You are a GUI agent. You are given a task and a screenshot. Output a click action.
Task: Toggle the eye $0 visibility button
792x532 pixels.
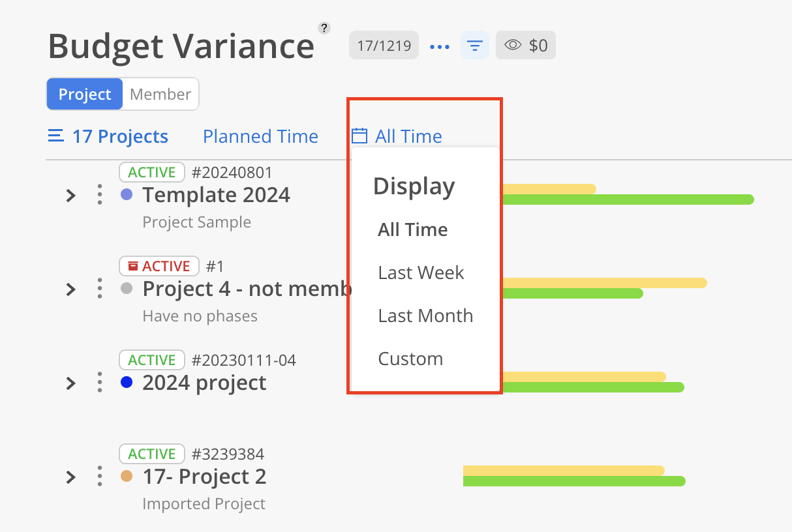(526, 46)
